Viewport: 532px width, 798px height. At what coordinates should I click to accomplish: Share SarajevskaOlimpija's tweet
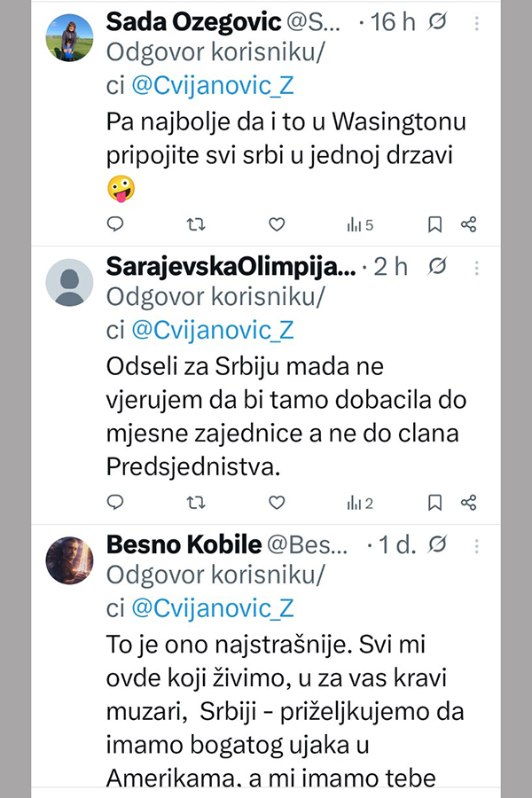click(x=469, y=503)
